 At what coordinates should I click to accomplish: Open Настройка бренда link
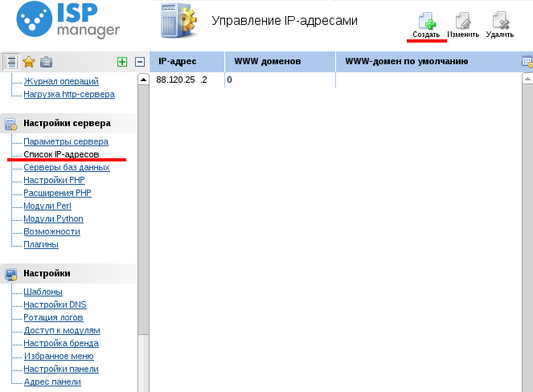pos(61,344)
